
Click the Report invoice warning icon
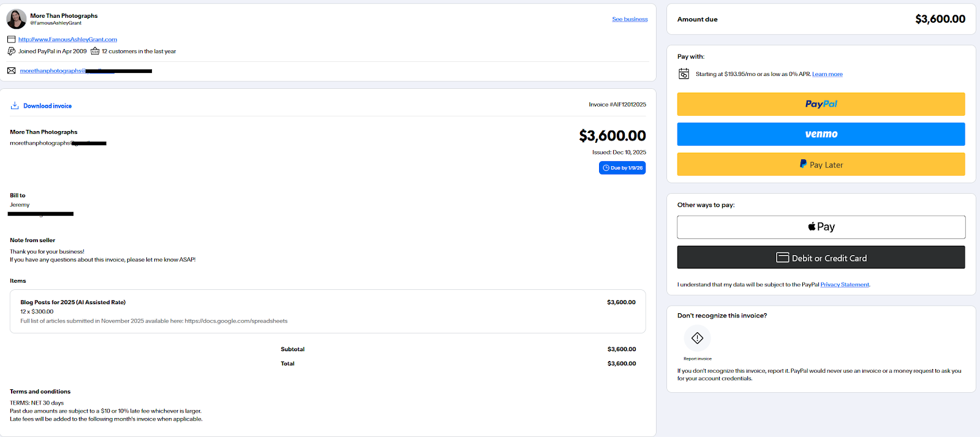point(697,338)
